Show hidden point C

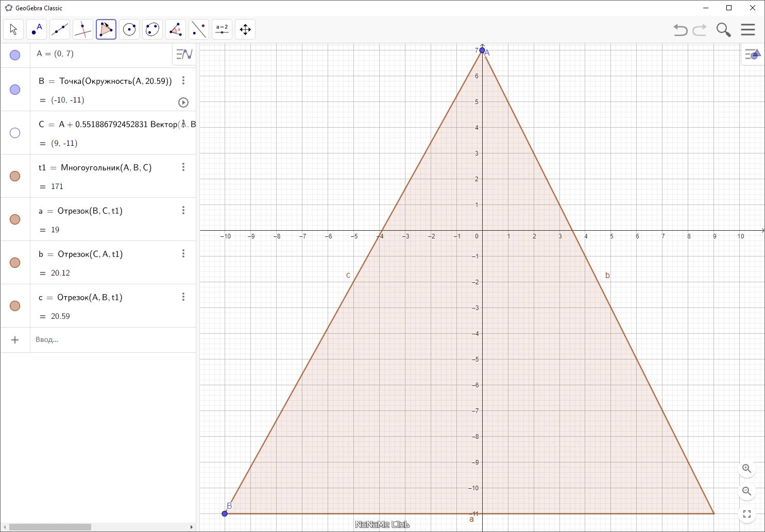(x=15, y=133)
